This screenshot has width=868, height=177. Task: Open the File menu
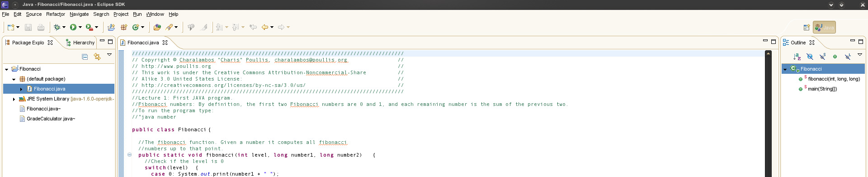5,14
